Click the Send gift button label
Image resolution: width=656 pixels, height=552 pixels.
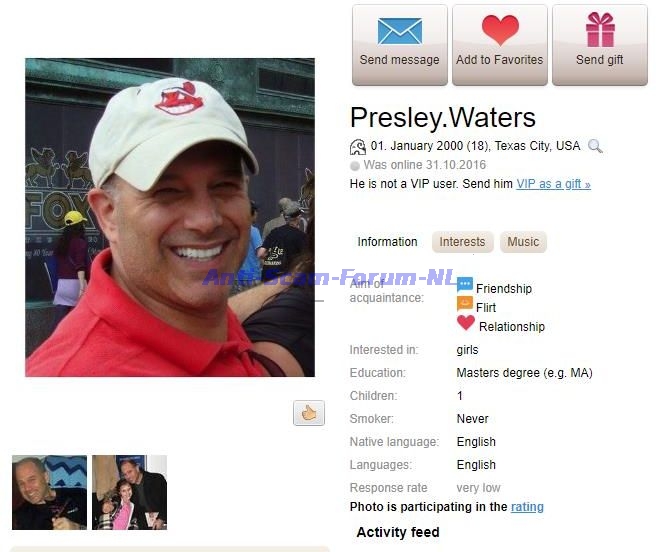point(600,60)
